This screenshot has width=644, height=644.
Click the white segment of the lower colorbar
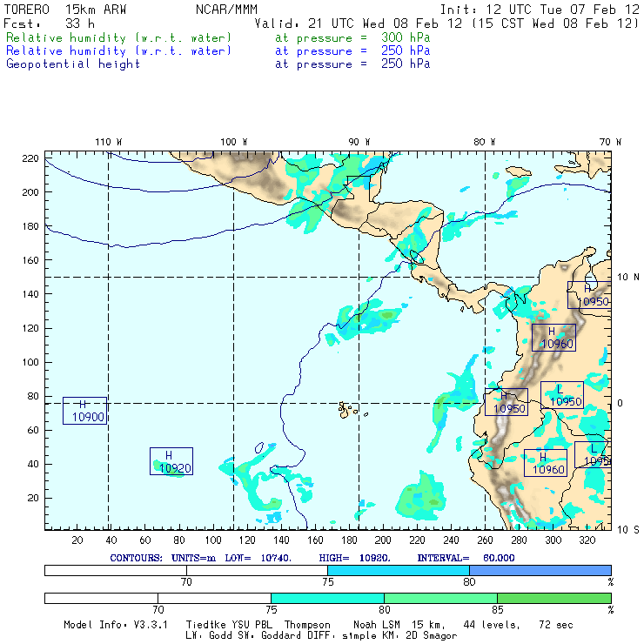[157, 598]
